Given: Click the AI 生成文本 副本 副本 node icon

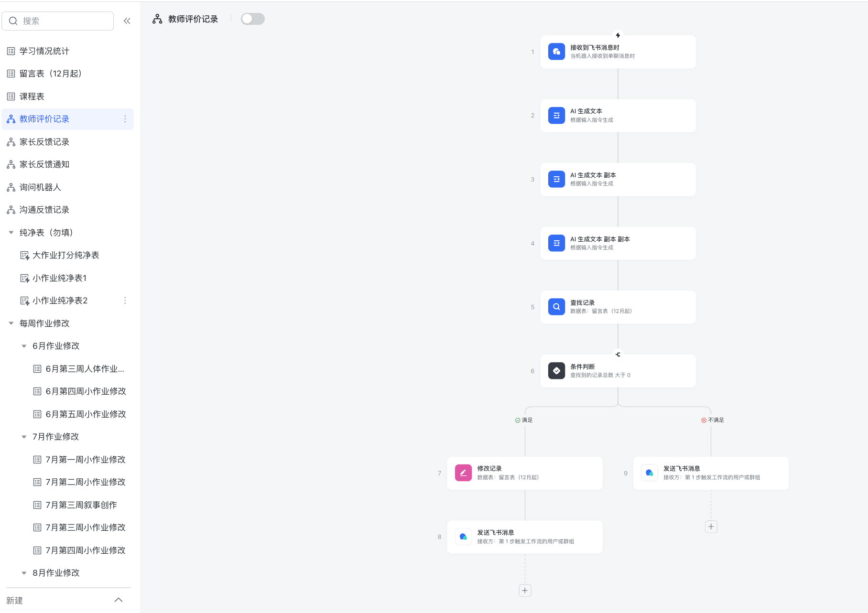Looking at the screenshot, I should point(556,243).
